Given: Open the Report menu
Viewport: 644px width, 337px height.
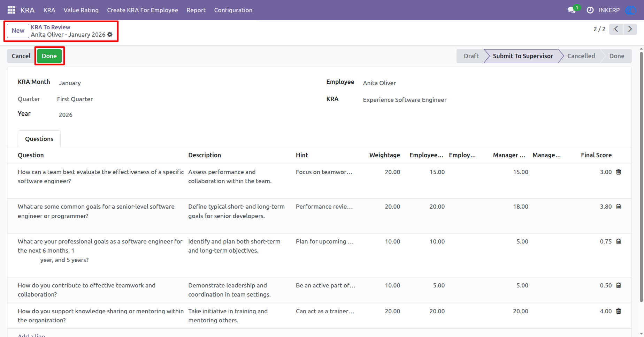Looking at the screenshot, I should tap(196, 10).
